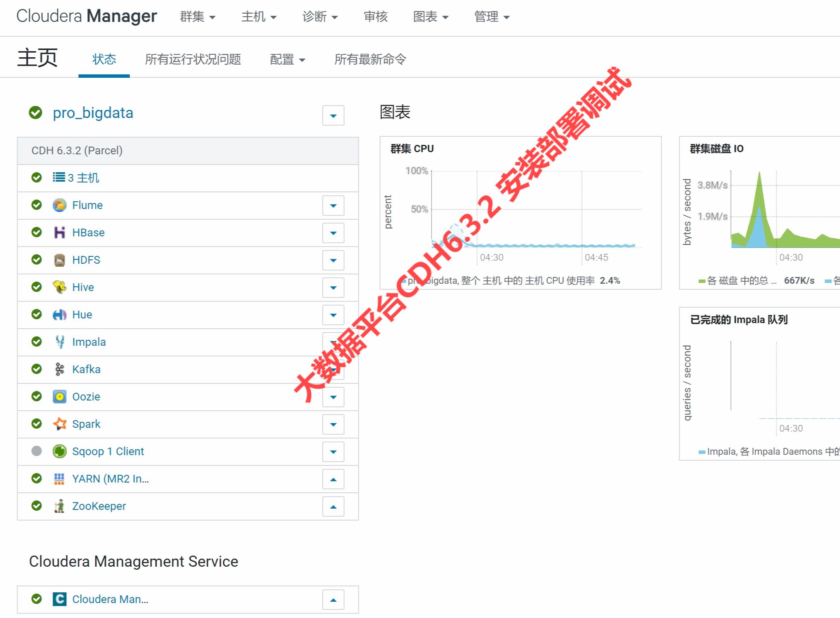
Task: Open the Spark actions dropdown
Action: point(333,424)
